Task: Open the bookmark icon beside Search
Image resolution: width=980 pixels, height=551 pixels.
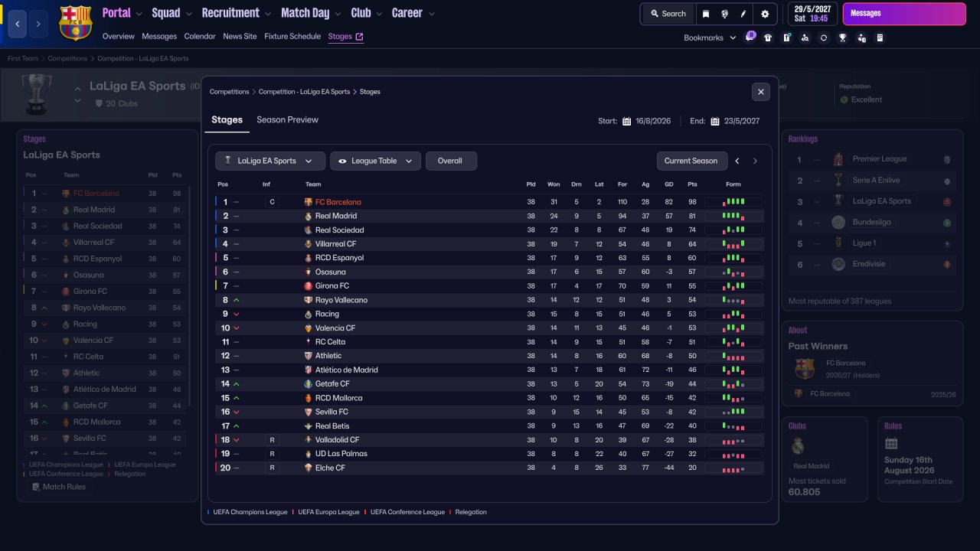Action: tap(706, 14)
